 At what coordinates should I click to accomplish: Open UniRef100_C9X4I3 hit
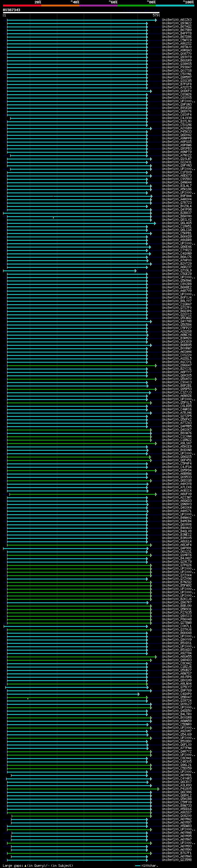(177, 382)
